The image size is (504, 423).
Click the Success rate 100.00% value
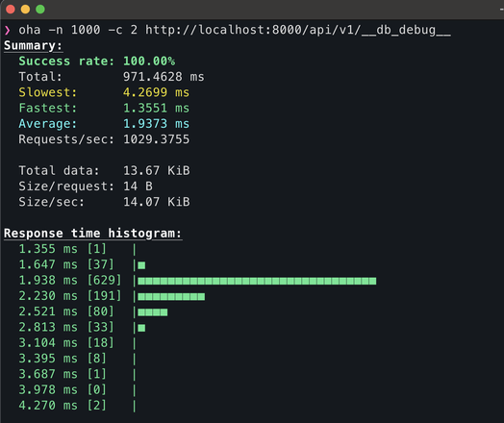(149, 61)
